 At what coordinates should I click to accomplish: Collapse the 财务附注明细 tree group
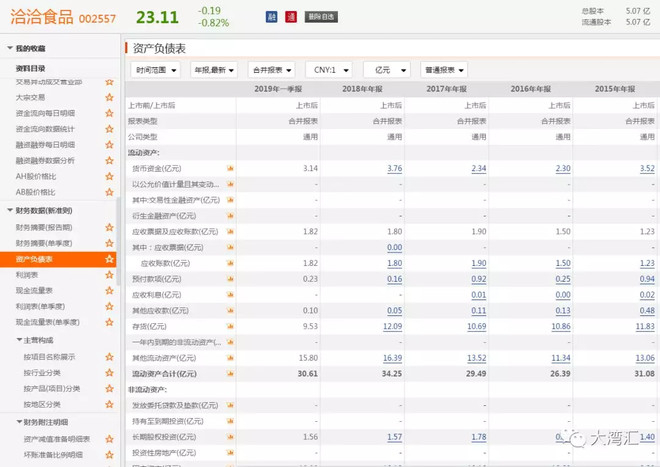19,422
